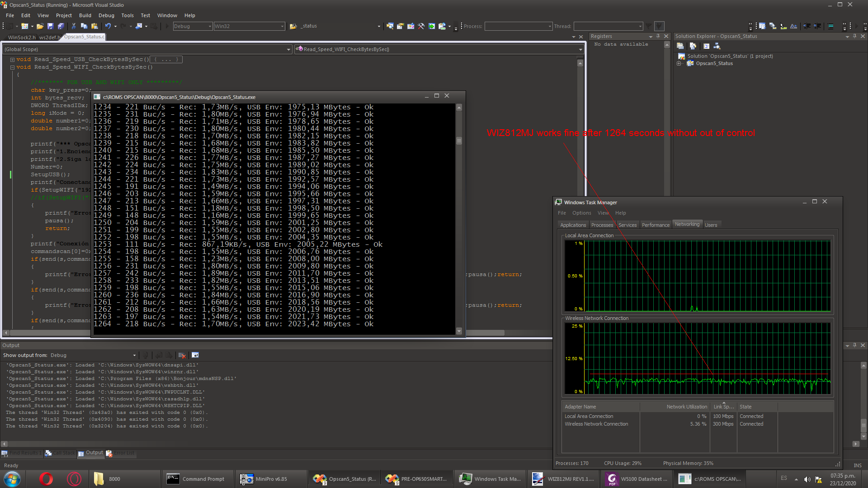Image resolution: width=868 pixels, height=488 pixels.
Task: Open the WinSock2.h editor tab
Action: click(x=21, y=37)
